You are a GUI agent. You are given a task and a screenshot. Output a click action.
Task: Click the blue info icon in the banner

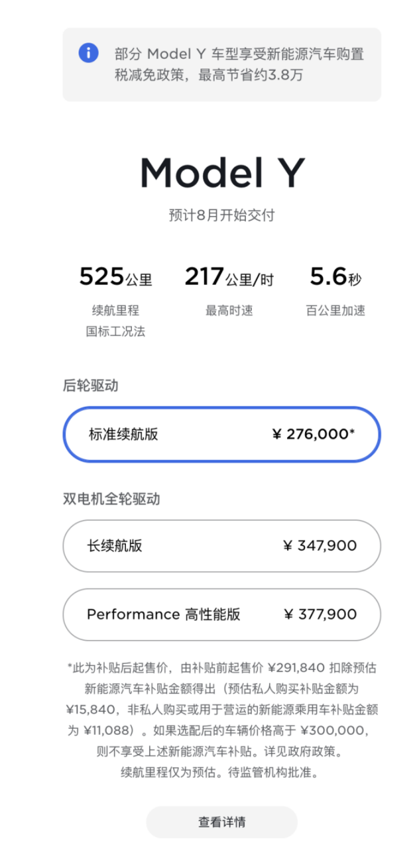89,53
